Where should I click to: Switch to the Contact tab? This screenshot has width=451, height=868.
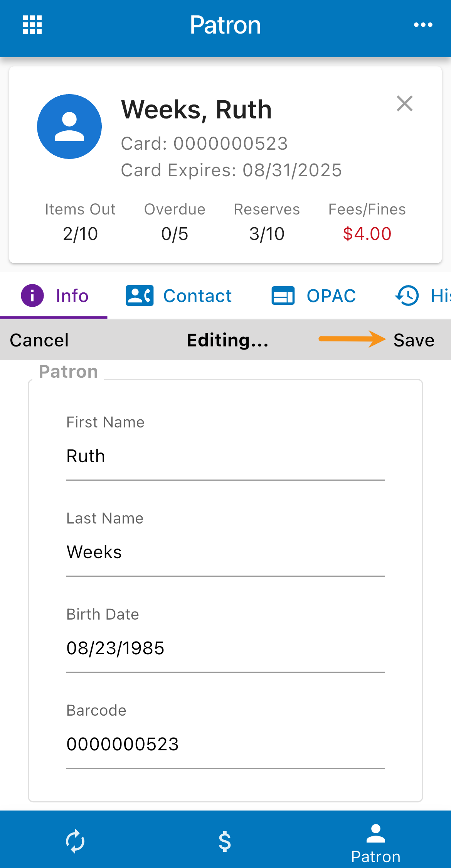tap(197, 296)
